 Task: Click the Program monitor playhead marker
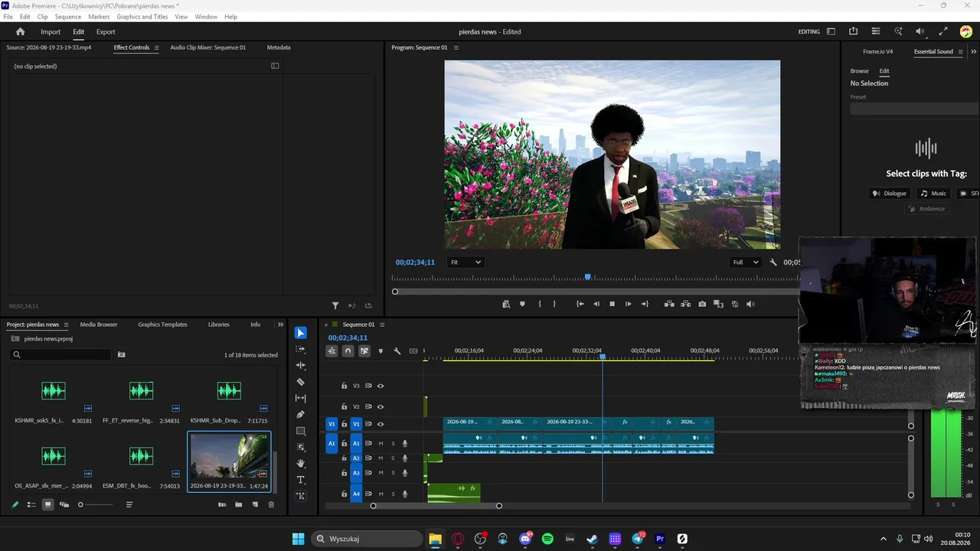[588, 277]
